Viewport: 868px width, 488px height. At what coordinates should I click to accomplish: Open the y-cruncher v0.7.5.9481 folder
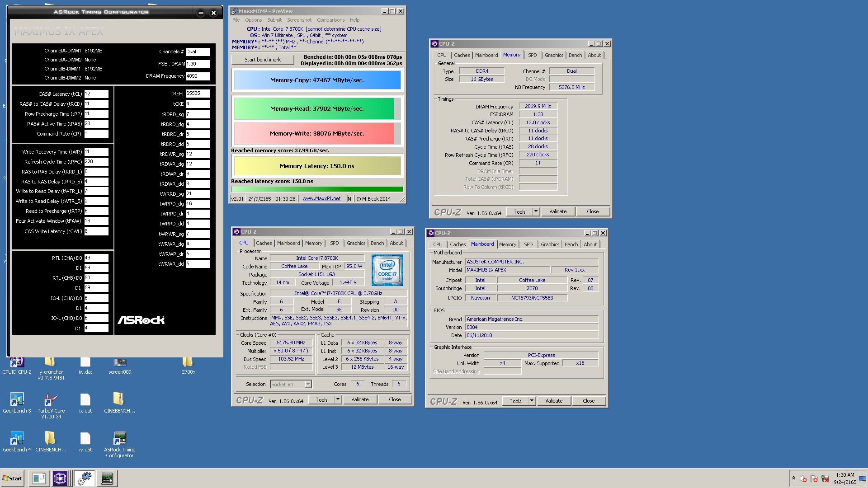point(50,363)
